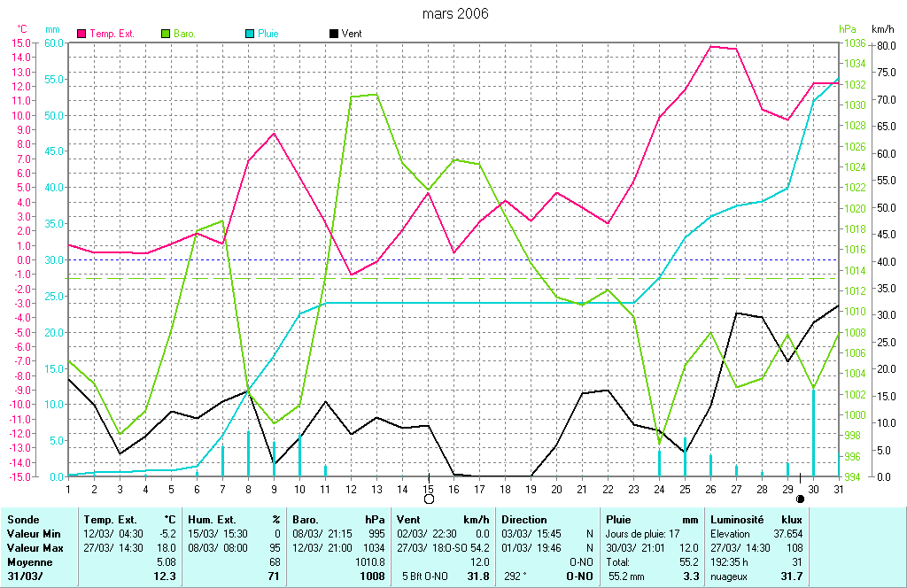Click the green Baro. legend swatch
Screen dimensions: 907x588
click(x=166, y=33)
